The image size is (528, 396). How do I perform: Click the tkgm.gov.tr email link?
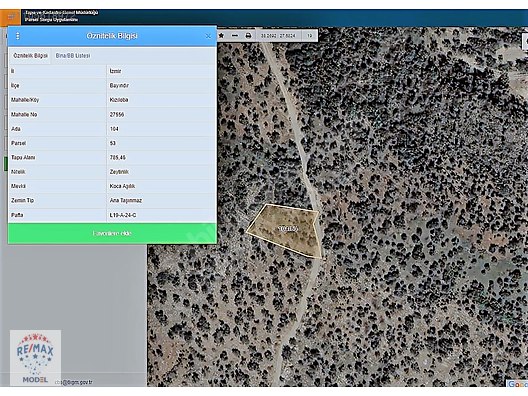[x=73, y=382]
